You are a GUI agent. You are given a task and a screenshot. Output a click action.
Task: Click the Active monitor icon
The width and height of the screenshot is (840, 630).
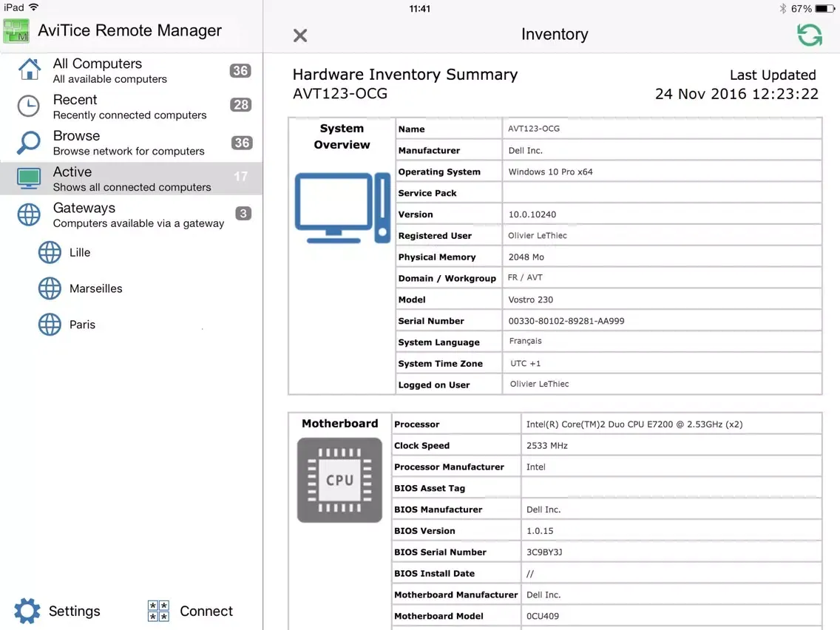28,178
